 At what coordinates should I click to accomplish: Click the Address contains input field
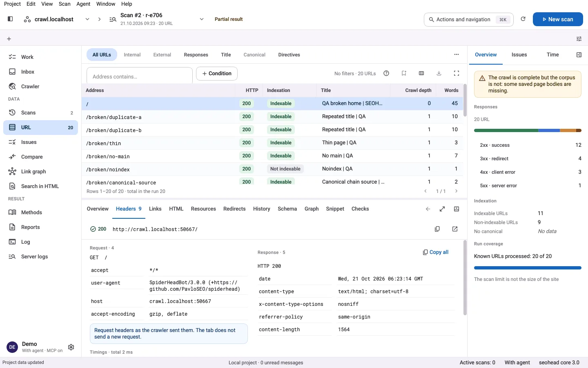click(140, 76)
